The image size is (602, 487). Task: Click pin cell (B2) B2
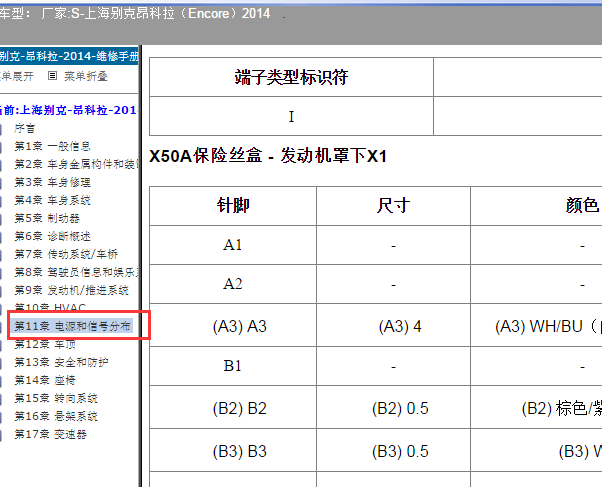(233, 407)
